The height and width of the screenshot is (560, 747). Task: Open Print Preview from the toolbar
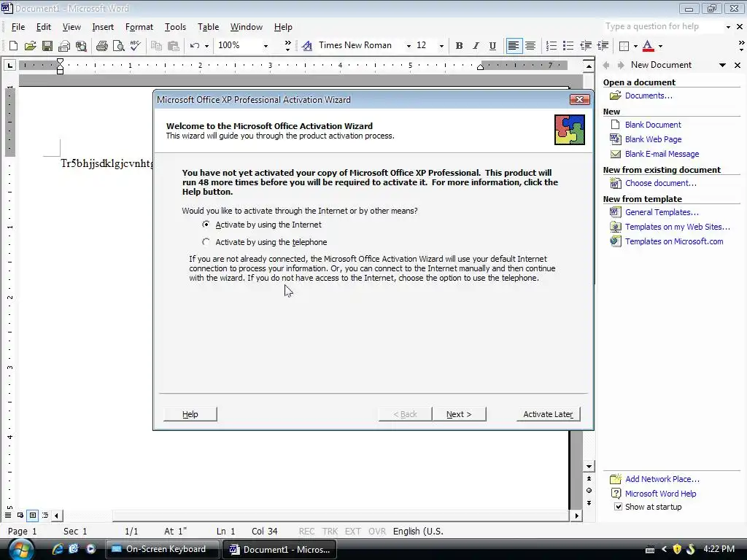(x=118, y=46)
